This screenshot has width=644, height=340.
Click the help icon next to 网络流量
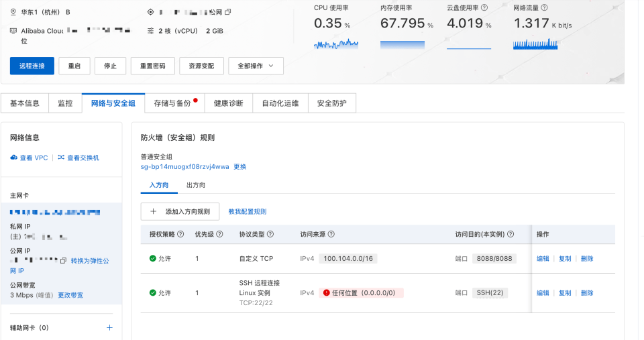tap(545, 7)
